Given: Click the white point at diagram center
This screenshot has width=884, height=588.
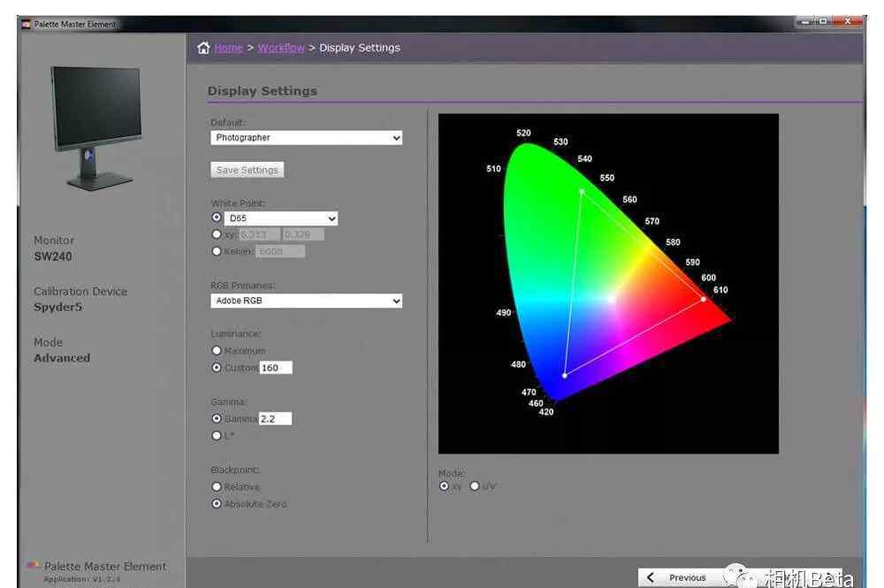Looking at the screenshot, I should point(611,299).
